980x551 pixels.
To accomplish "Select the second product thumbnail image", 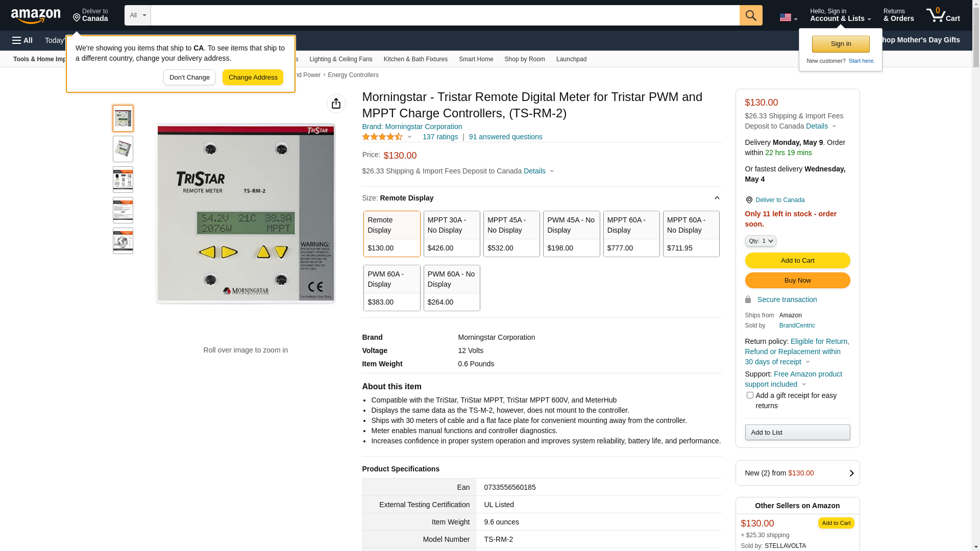I will (x=123, y=149).
